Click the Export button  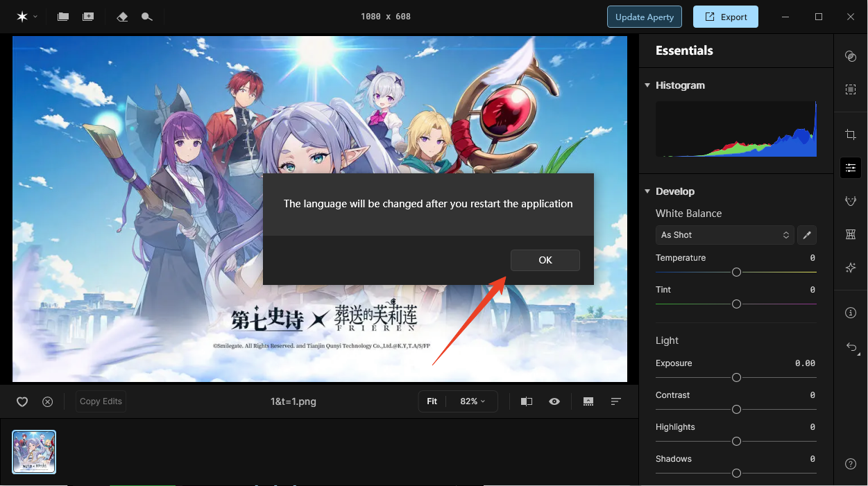tap(725, 17)
